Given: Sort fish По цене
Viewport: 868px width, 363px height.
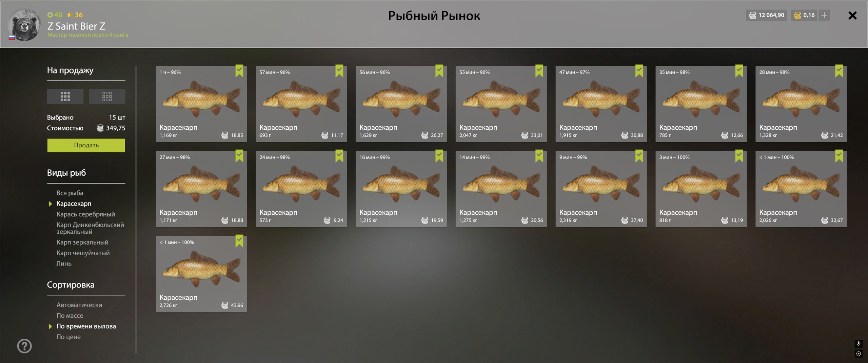Looking at the screenshot, I should coord(68,337).
